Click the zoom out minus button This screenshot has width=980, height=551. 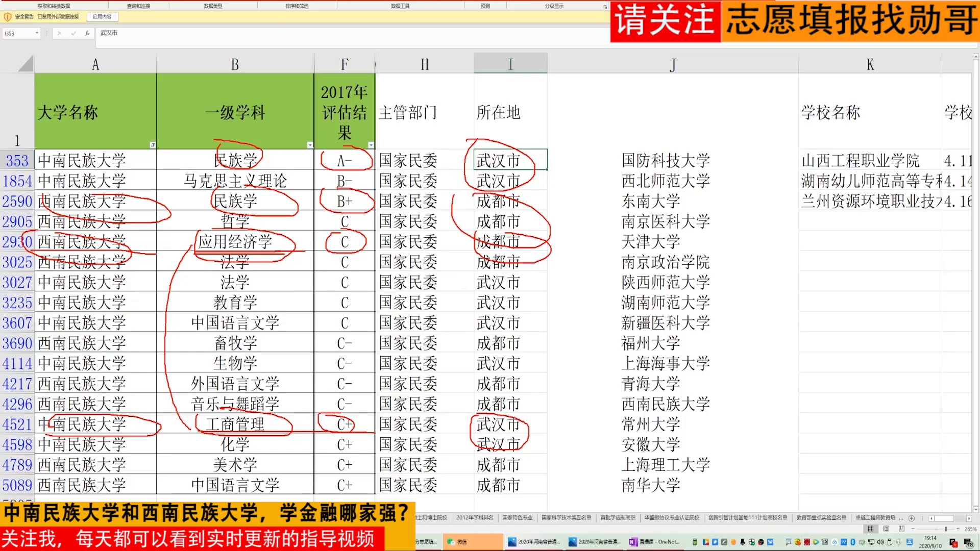[913, 529]
